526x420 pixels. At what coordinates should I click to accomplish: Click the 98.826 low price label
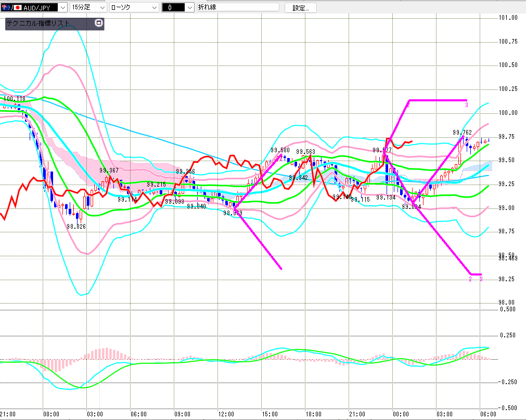76,226
